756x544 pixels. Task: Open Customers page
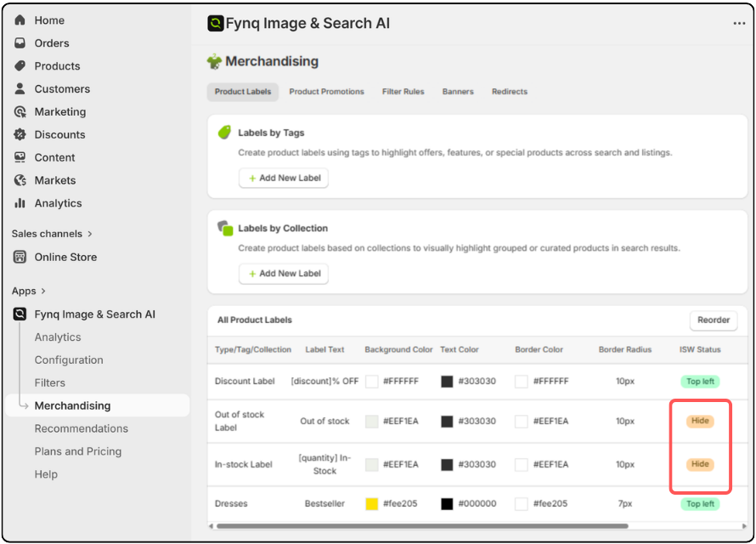point(62,88)
